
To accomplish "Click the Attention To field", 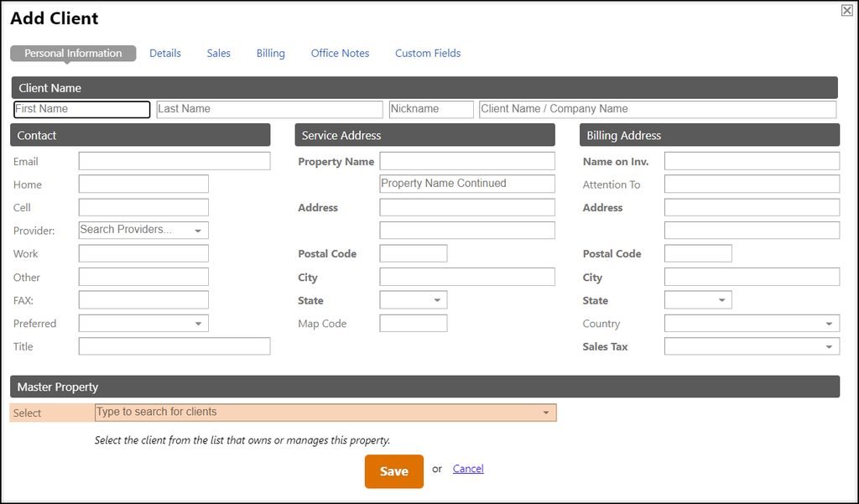I will [x=752, y=184].
